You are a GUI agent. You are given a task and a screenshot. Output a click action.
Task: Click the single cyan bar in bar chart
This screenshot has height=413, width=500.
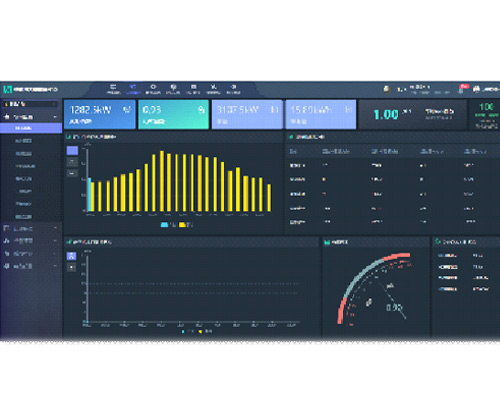89,194
